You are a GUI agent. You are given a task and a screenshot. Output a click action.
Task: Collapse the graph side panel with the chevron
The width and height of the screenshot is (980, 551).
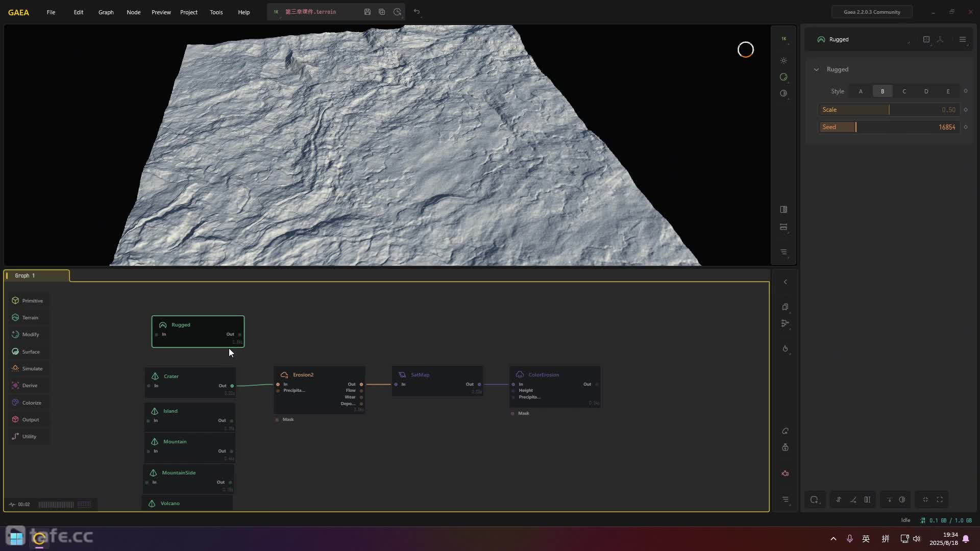(x=785, y=282)
